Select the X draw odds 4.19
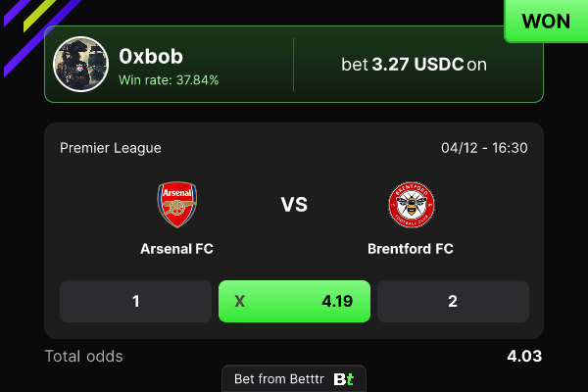588x392 pixels. pyautogui.click(x=294, y=301)
